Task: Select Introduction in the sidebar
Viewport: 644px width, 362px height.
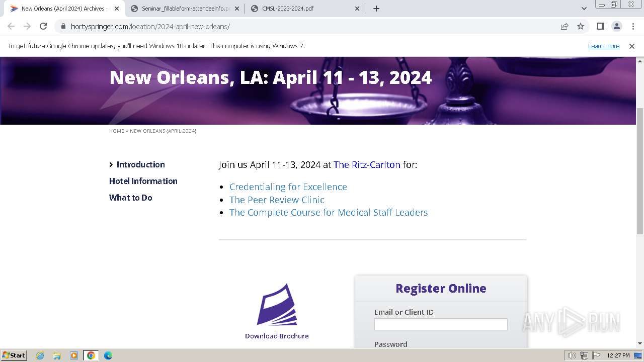Action: (x=140, y=164)
